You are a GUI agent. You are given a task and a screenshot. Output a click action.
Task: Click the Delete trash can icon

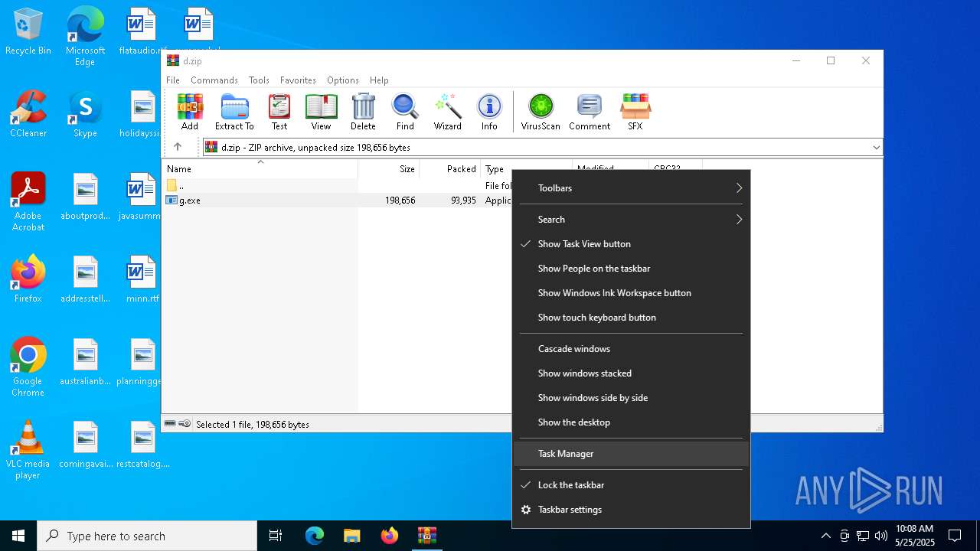tap(363, 112)
